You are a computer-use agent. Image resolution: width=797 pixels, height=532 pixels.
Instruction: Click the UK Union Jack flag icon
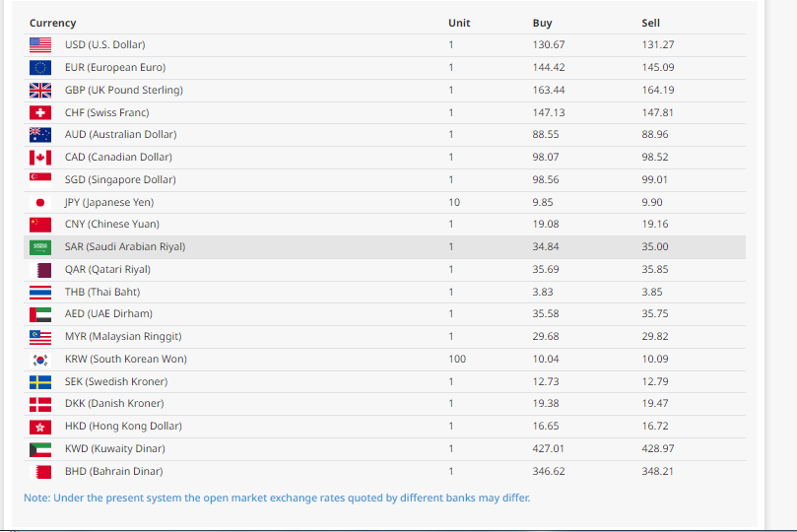click(x=39, y=91)
